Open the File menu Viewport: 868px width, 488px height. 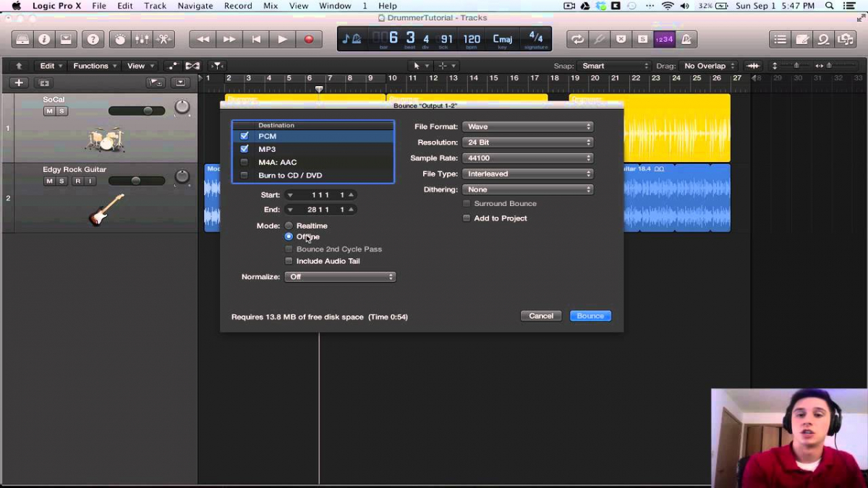[99, 6]
